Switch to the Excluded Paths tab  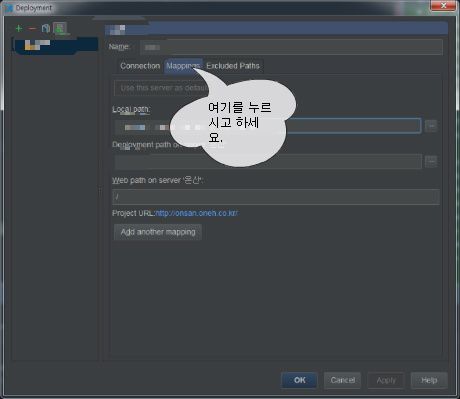pyautogui.click(x=233, y=66)
